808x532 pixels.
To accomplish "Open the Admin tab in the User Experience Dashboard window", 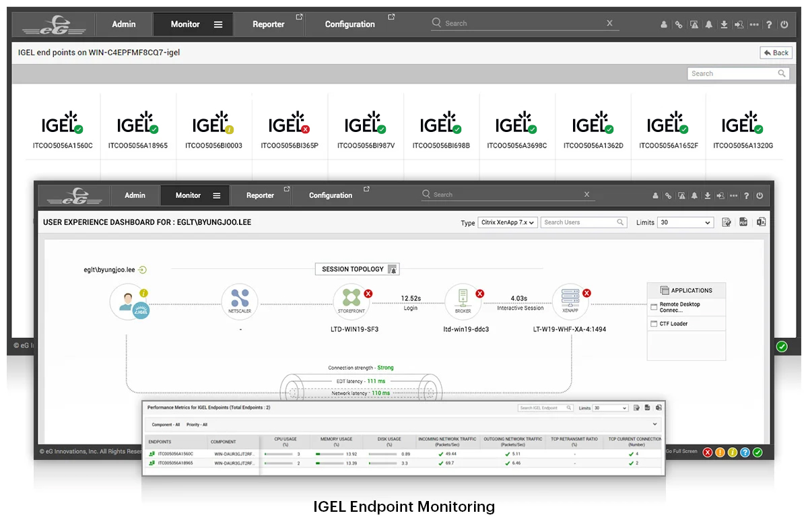I will pos(135,195).
